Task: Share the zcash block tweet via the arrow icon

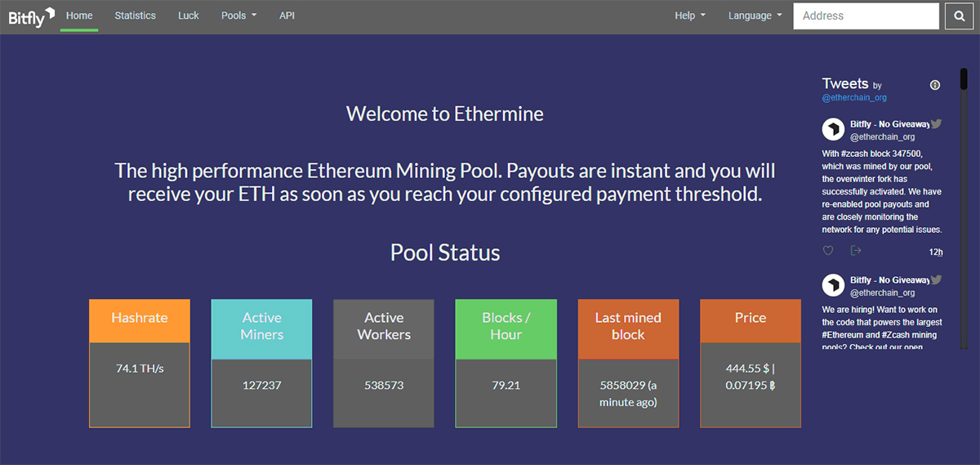Action: pos(856,251)
